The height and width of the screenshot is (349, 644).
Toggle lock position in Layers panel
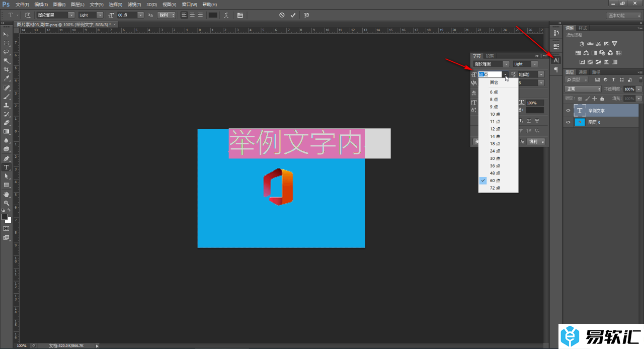[x=595, y=99]
